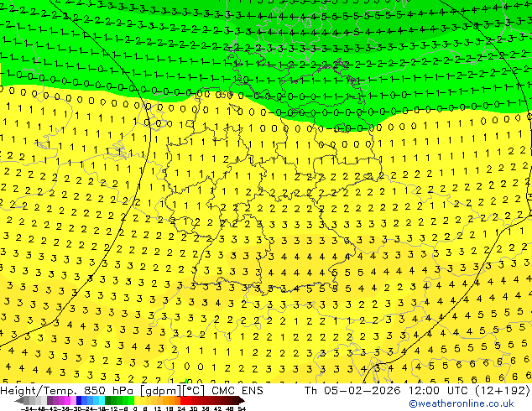Pick the orange swatch in color scale
Screen dimensions: 532x411
point(172,400)
